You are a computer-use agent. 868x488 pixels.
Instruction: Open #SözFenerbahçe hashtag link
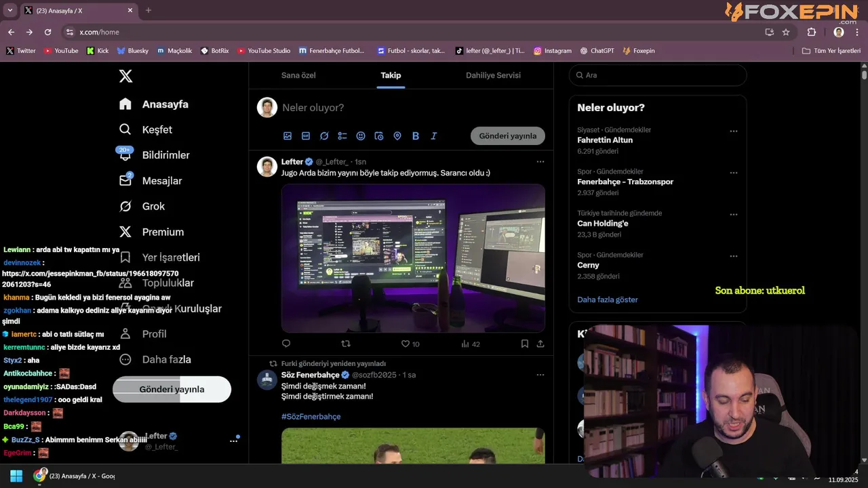(x=311, y=416)
